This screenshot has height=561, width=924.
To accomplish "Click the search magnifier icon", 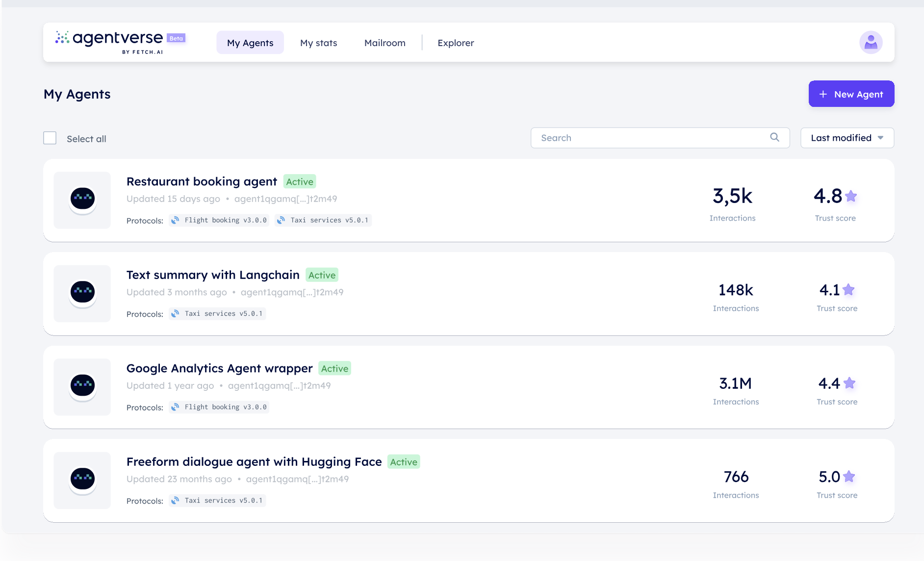I will (774, 137).
